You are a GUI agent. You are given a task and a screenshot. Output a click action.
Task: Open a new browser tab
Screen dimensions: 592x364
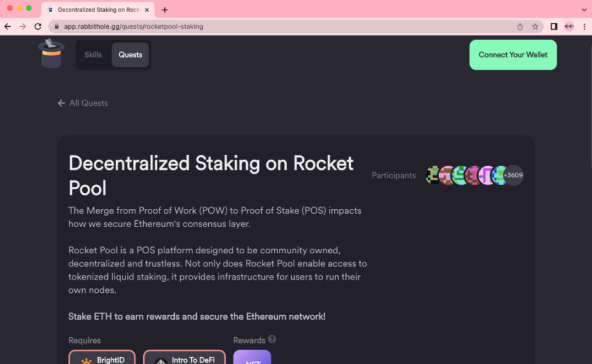pos(164,10)
